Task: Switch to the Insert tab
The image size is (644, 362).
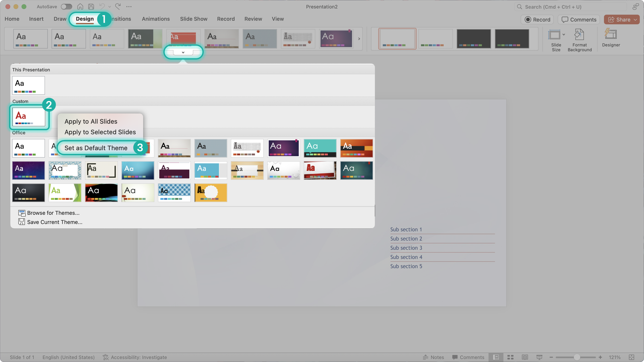Action: pos(36,19)
